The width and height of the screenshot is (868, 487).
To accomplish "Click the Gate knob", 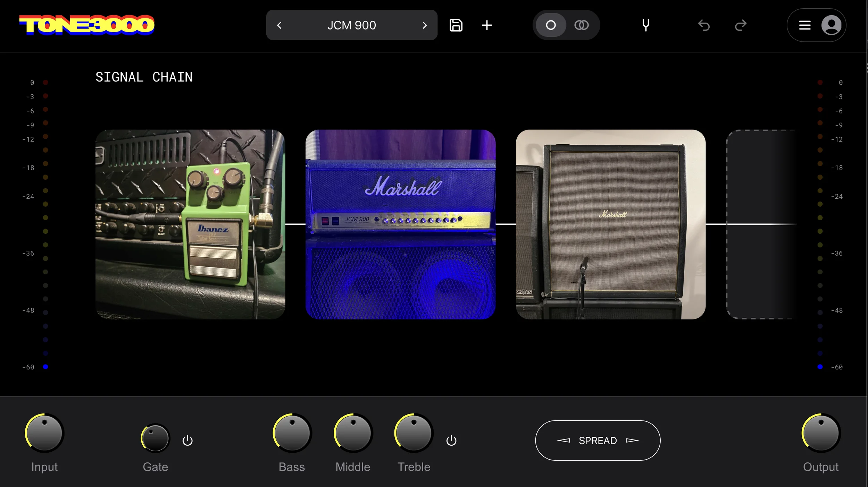I will click(155, 438).
